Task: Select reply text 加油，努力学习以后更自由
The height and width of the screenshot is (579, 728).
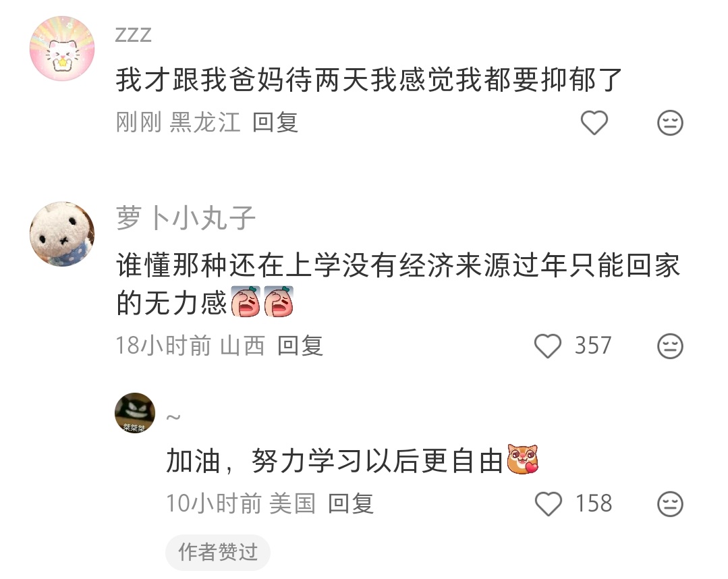Action: pyautogui.click(x=335, y=461)
